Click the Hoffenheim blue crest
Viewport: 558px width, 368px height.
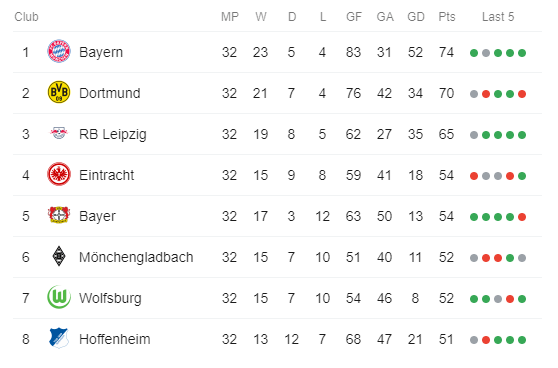click(59, 338)
